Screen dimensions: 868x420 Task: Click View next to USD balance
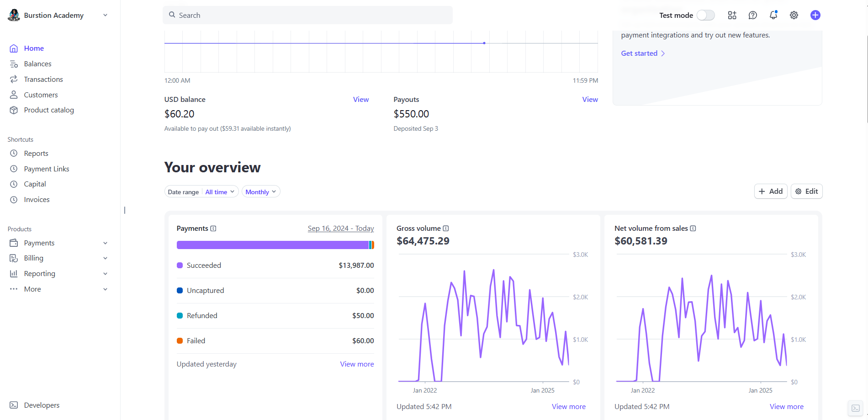pos(361,100)
